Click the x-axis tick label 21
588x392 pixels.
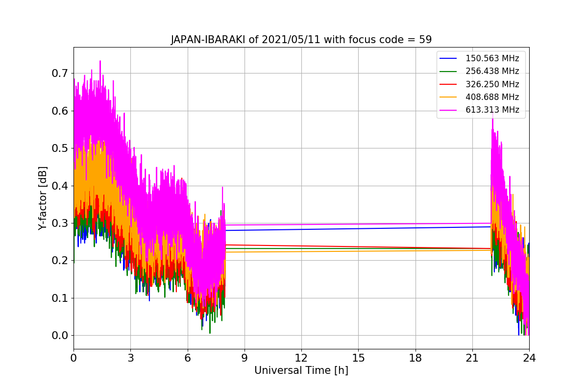pos(472,358)
